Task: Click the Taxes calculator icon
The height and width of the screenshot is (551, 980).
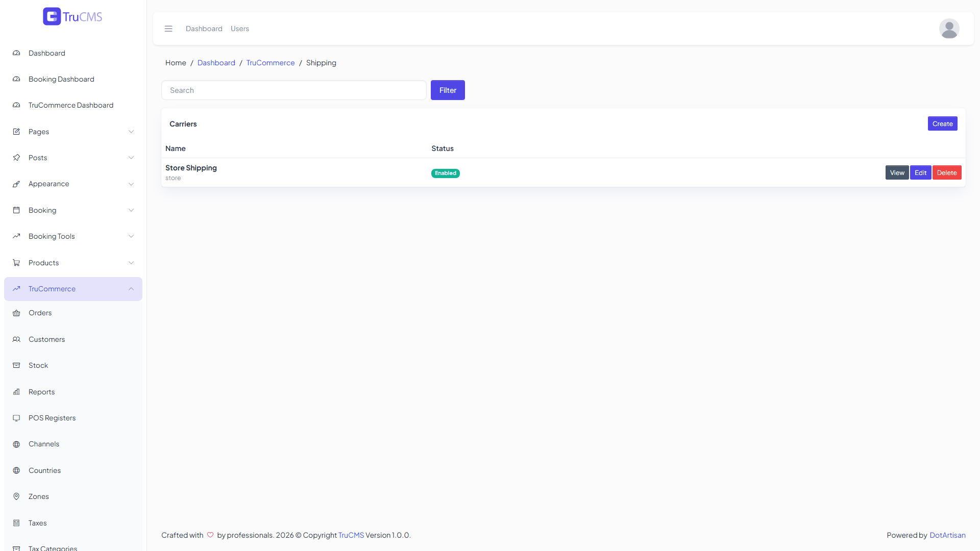Action: click(x=16, y=523)
